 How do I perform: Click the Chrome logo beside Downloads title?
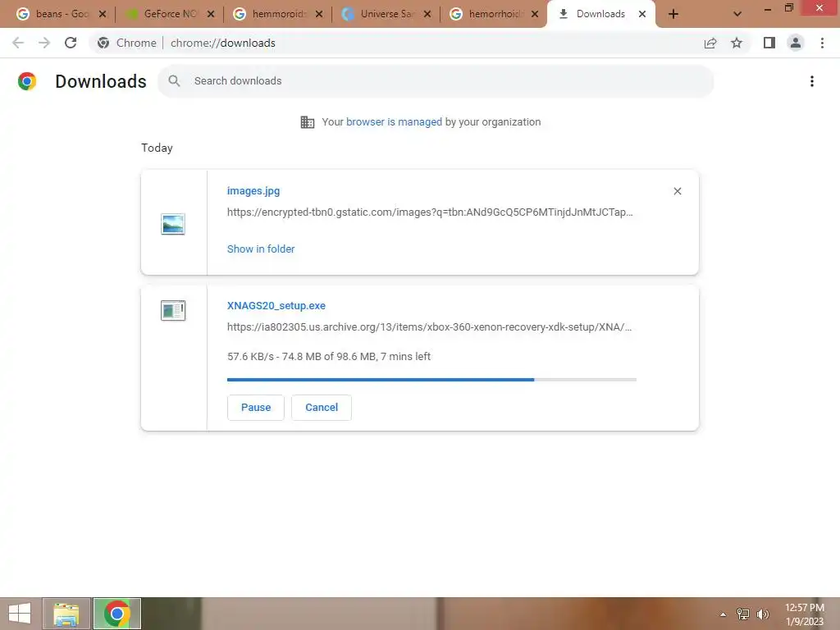point(27,81)
